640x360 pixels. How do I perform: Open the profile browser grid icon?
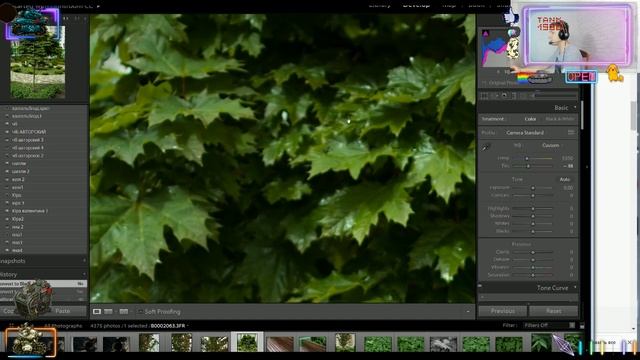pos(571,132)
